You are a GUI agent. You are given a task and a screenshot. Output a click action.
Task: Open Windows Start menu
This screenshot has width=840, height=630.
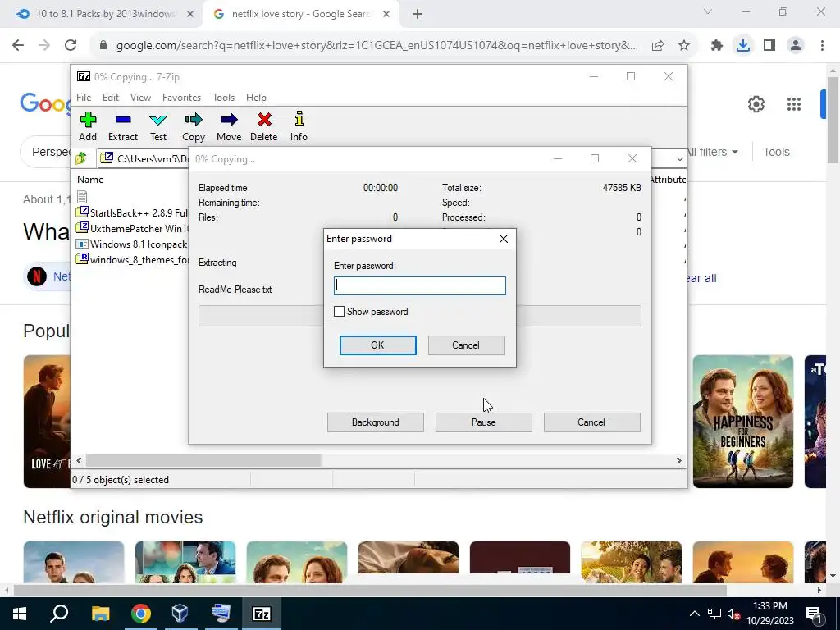(x=20, y=614)
